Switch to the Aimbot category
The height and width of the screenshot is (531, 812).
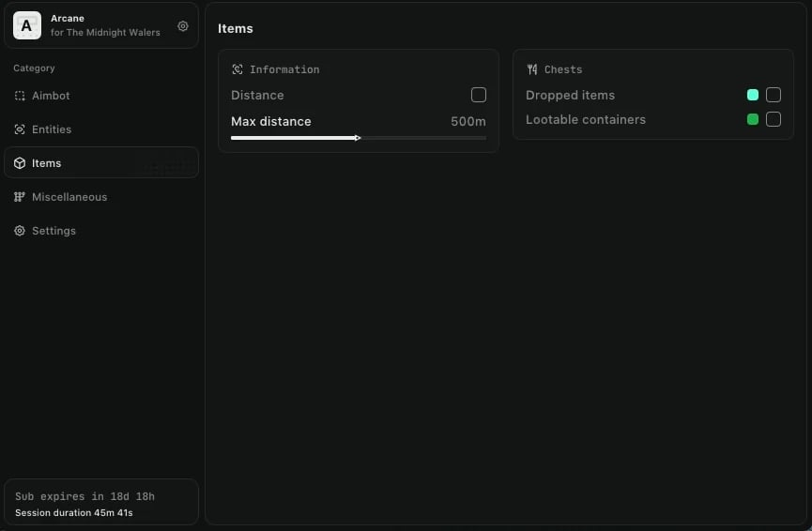pyautogui.click(x=101, y=96)
